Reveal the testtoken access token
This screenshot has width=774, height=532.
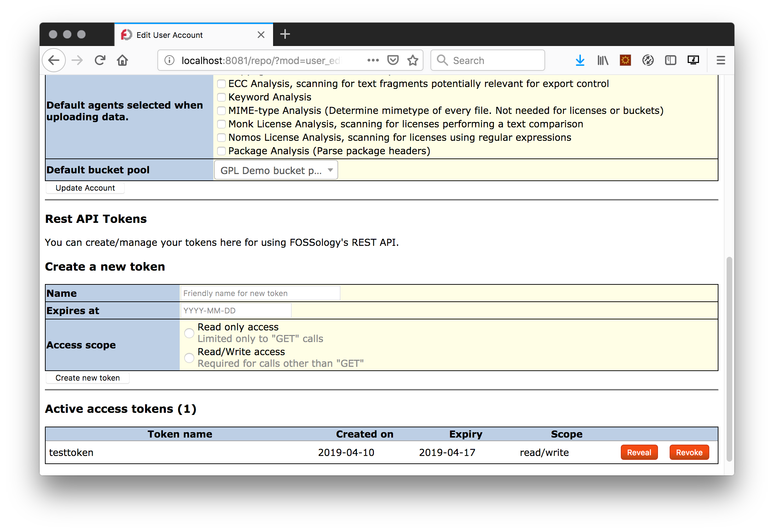tap(639, 452)
